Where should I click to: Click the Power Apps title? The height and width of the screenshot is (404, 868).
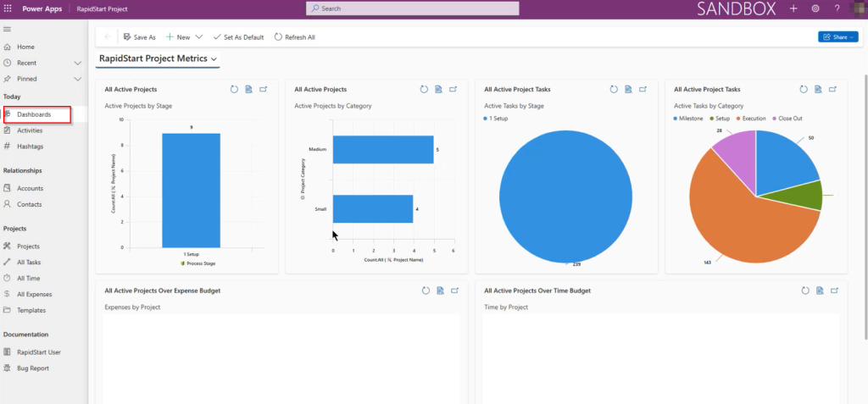click(42, 8)
